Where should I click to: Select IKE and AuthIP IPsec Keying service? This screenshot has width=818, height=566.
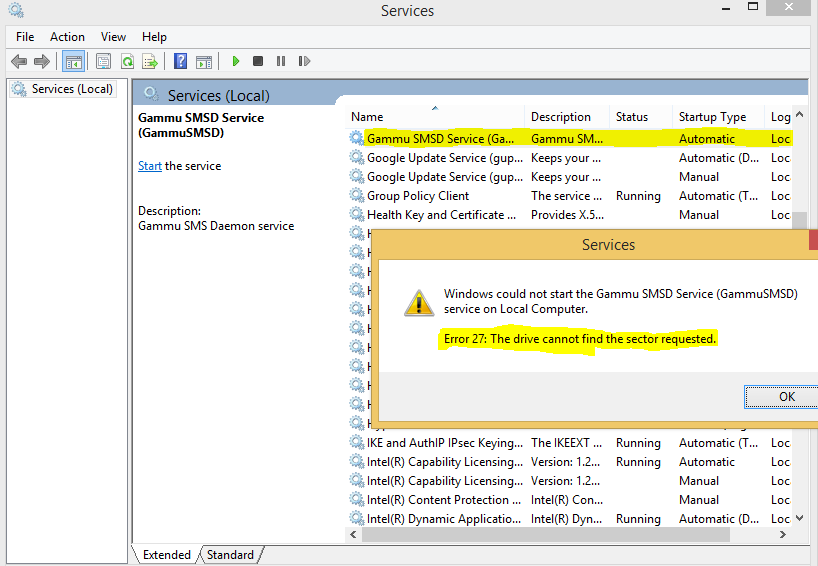point(444,443)
